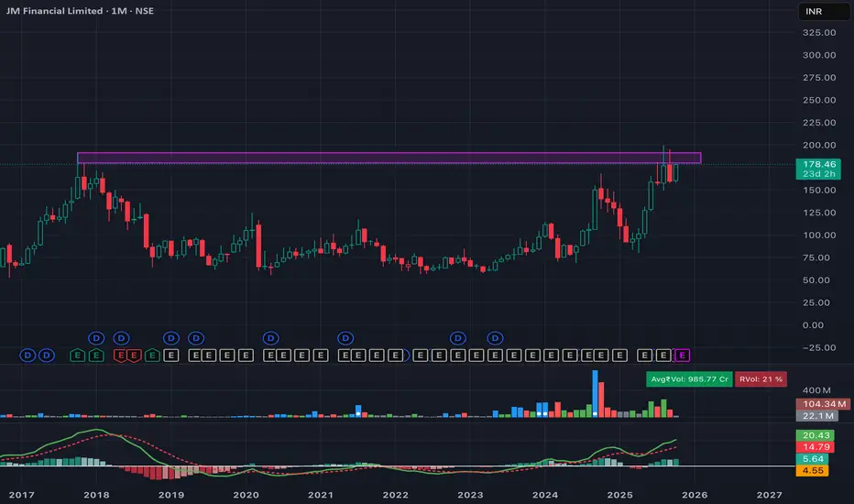854x504 pixels.
Task: Click the −25.00 price scale label
Action: click(818, 347)
